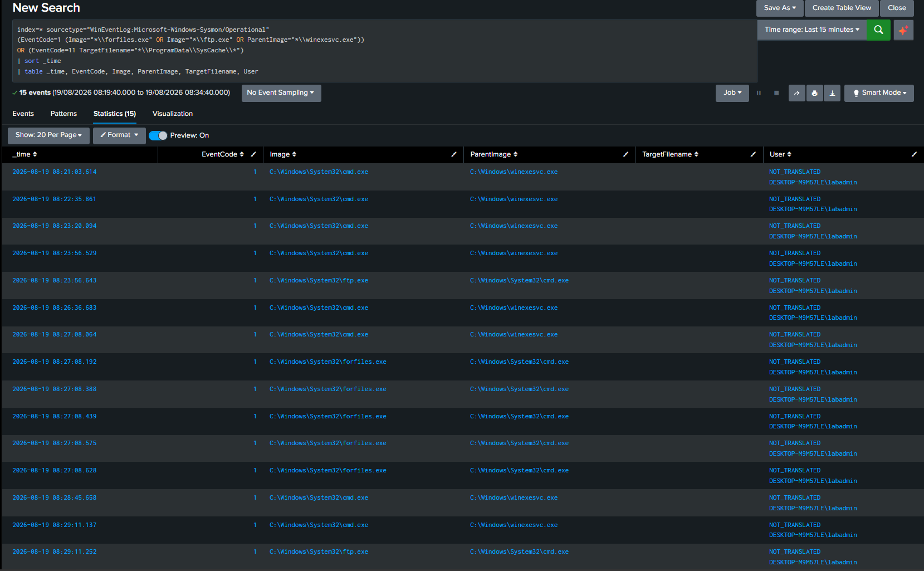Select ftp.exe image at 08:29:11.252
This screenshot has width=924, height=571.
point(319,552)
